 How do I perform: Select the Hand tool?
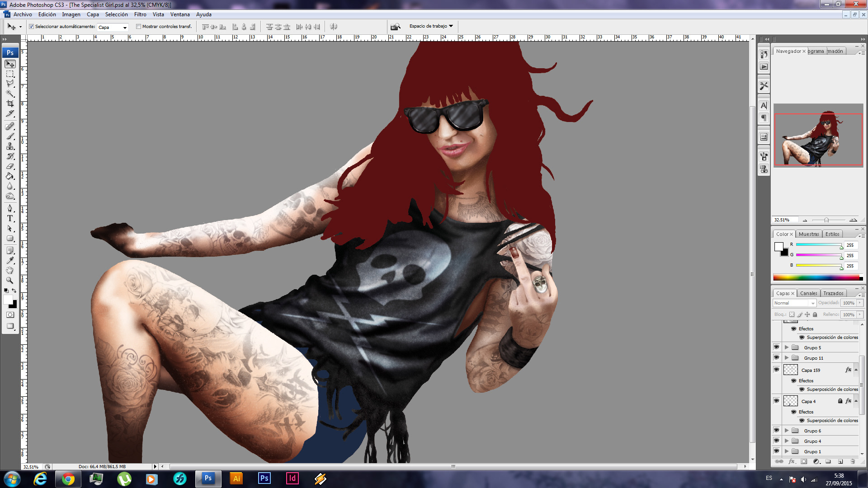tap(10, 270)
